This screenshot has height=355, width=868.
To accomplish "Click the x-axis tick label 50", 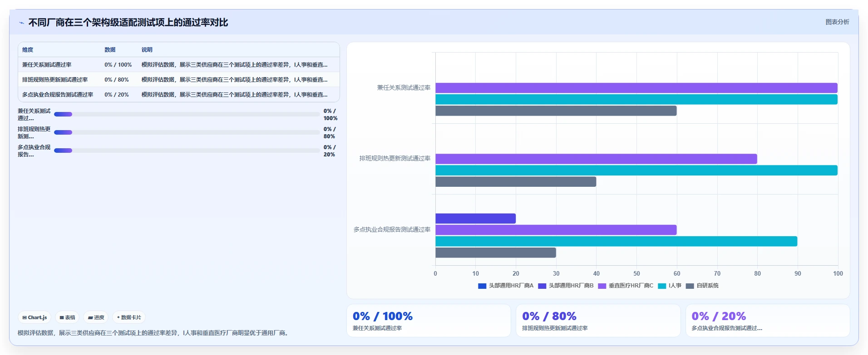I will 636,273.
